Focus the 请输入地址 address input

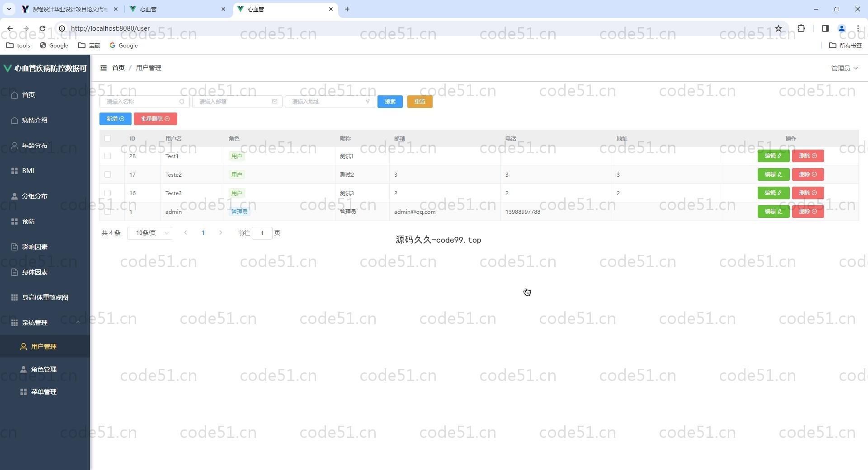(x=330, y=102)
